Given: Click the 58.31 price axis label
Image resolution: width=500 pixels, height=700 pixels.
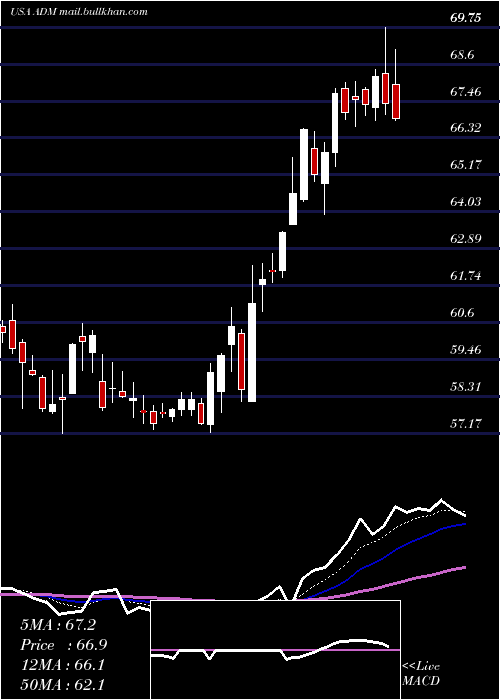Looking at the screenshot, I should click(466, 386).
